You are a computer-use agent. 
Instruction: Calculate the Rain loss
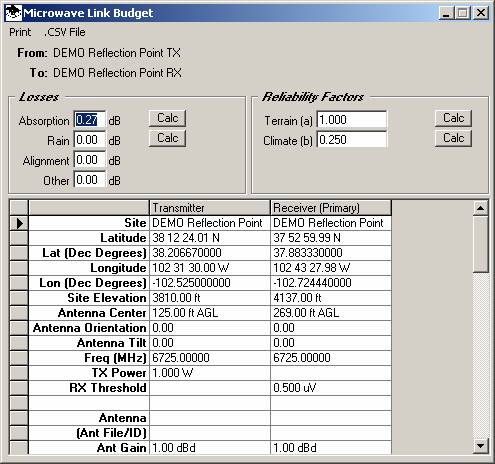tap(167, 138)
